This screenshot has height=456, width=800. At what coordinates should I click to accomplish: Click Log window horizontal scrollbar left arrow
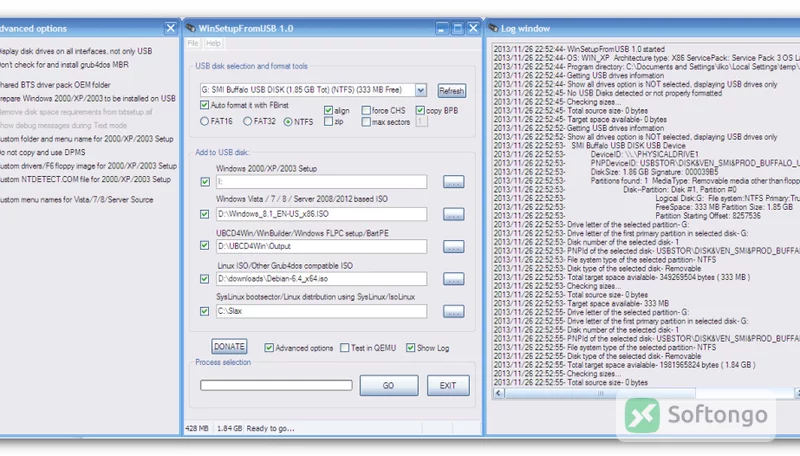(498, 393)
